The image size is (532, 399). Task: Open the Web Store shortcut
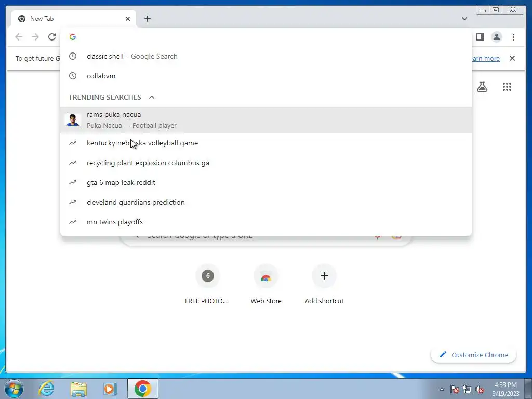tap(266, 284)
